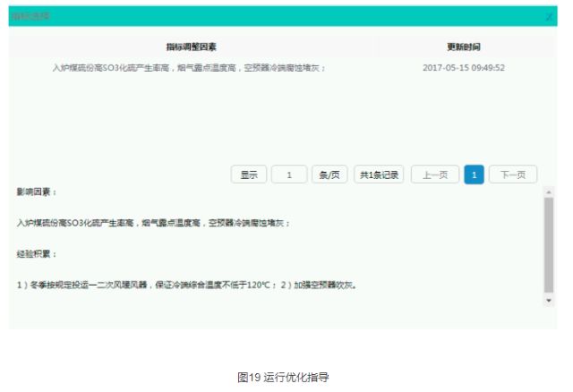Viewport: 573px width, 392px height.
Task: Click the 图19 运行优化指导 caption
Action: pyautogui.click(x=283, y=377)
